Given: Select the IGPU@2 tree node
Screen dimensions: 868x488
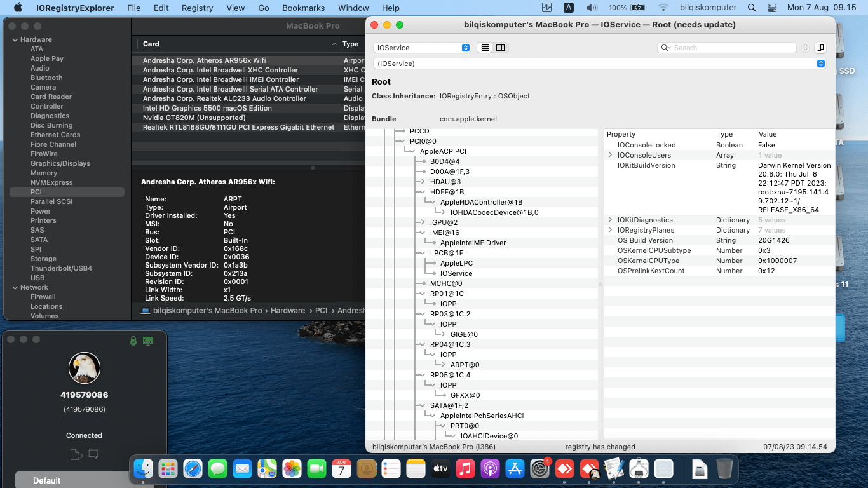Looking at the screenshot, I should pyautogui.click(x=444, y=222).
